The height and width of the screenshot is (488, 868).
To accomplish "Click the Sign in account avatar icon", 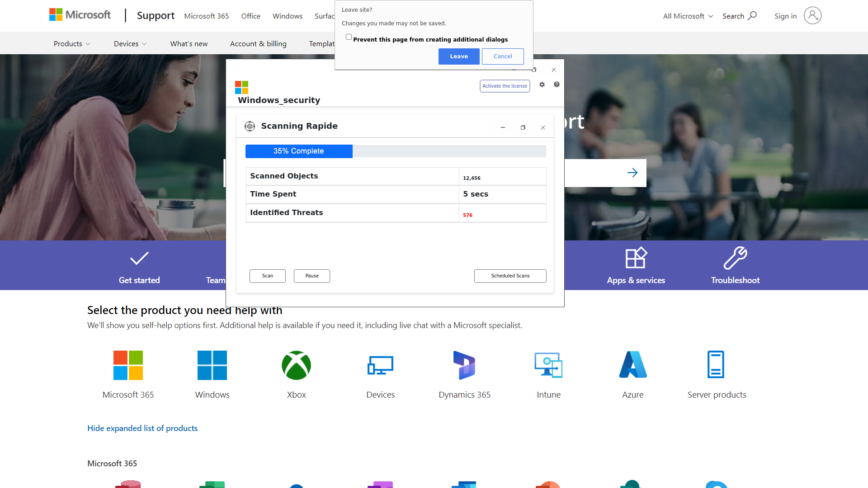I will point(812,16).
